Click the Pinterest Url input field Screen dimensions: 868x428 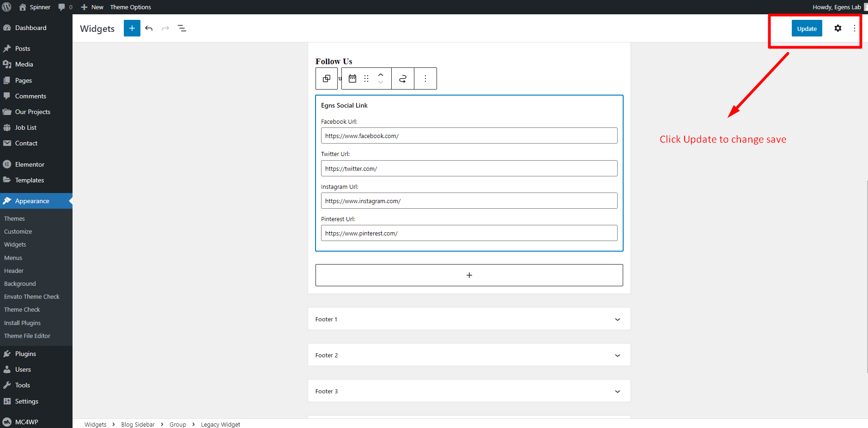(x=469, y=233)
